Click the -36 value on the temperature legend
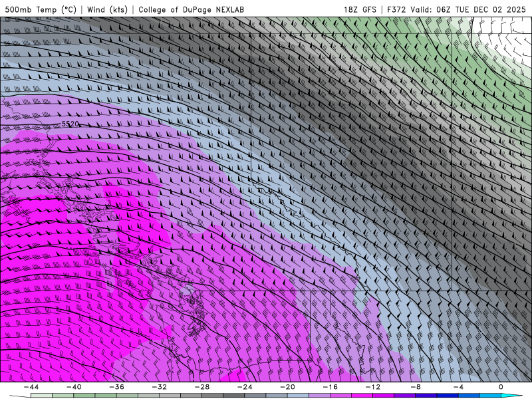 (116, 387)
